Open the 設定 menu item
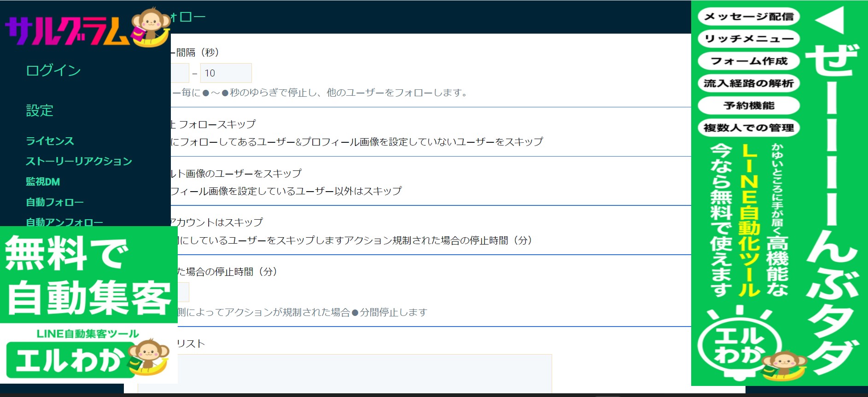 40,111
